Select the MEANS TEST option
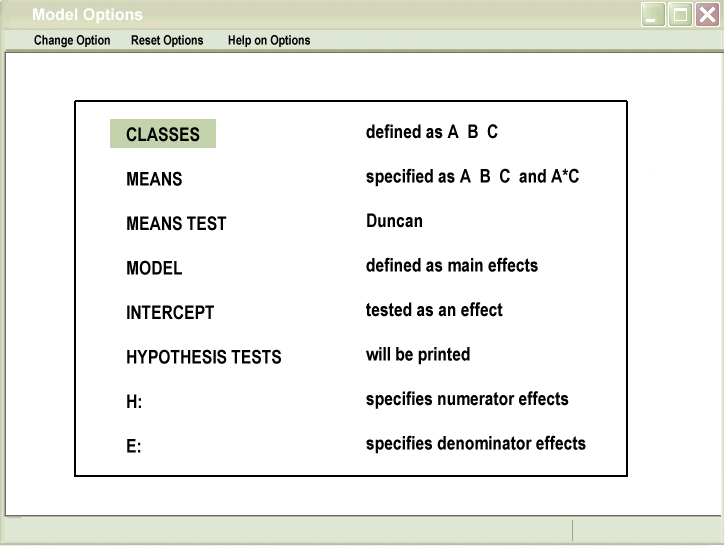 [x=176, y=224]
